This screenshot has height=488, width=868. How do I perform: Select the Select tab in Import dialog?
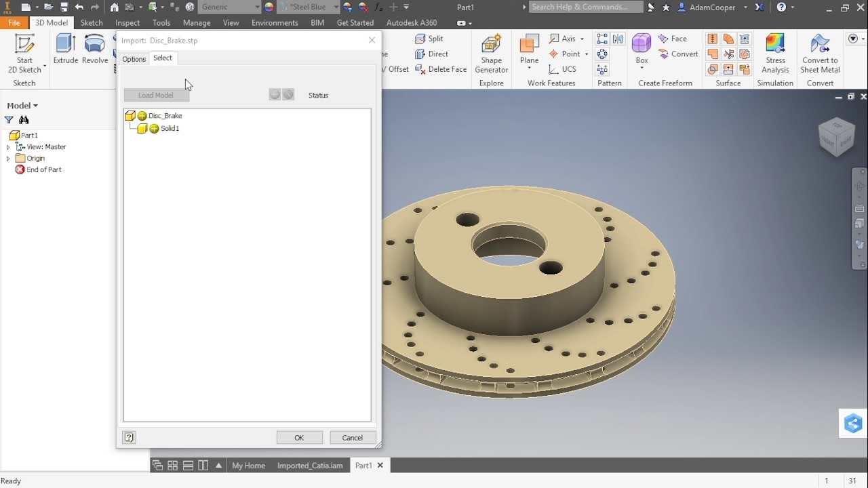pos(163,58)
